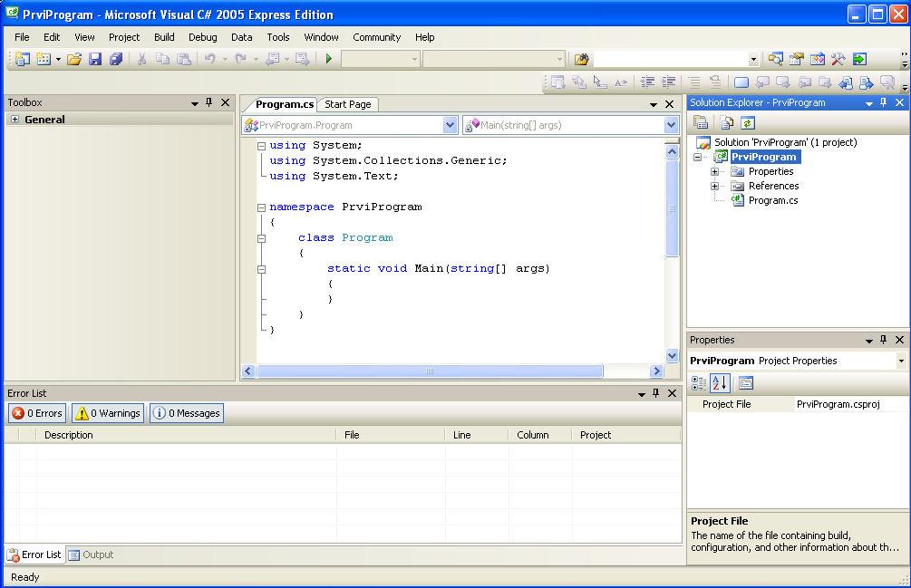Expand the References node in Solution Explorer
Screen dimensions: 911x588
[714, 187]
